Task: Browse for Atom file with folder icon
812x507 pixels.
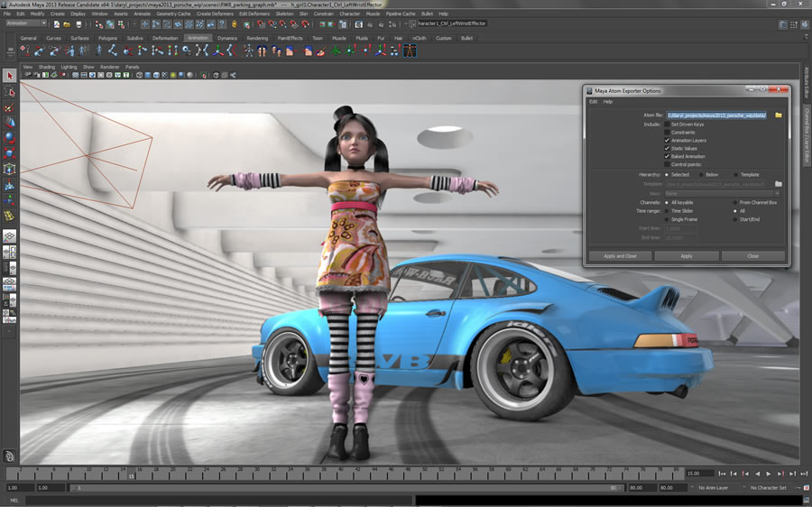Action: coord(779,115)
